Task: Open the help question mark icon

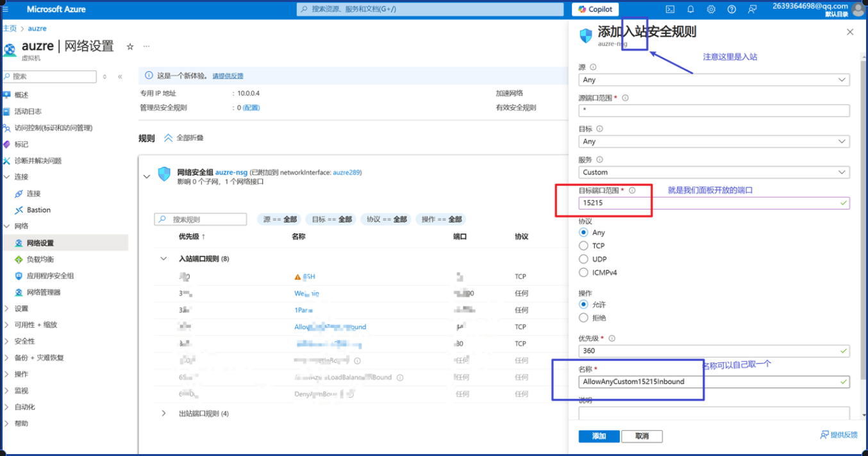Action: pos(731,9)
